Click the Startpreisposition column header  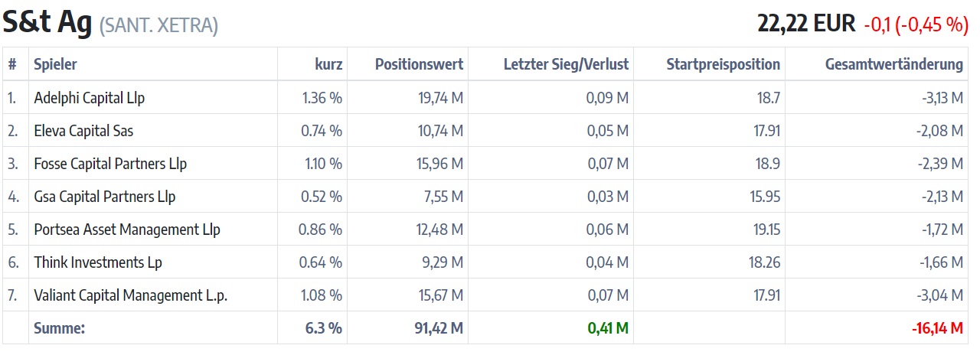pos(723,64)
